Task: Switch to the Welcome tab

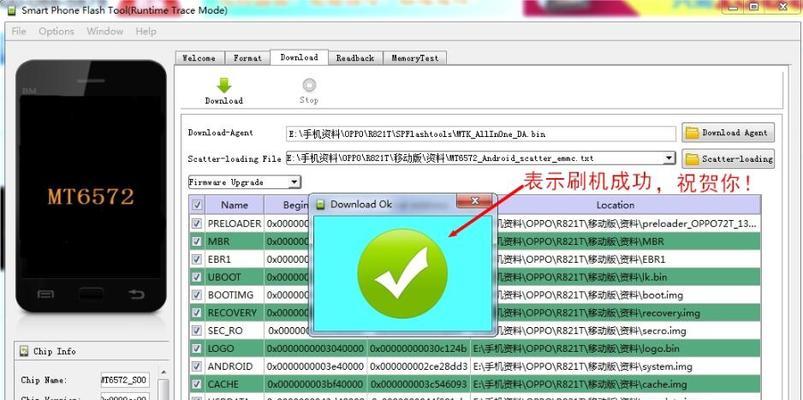Action: [199, 58]
